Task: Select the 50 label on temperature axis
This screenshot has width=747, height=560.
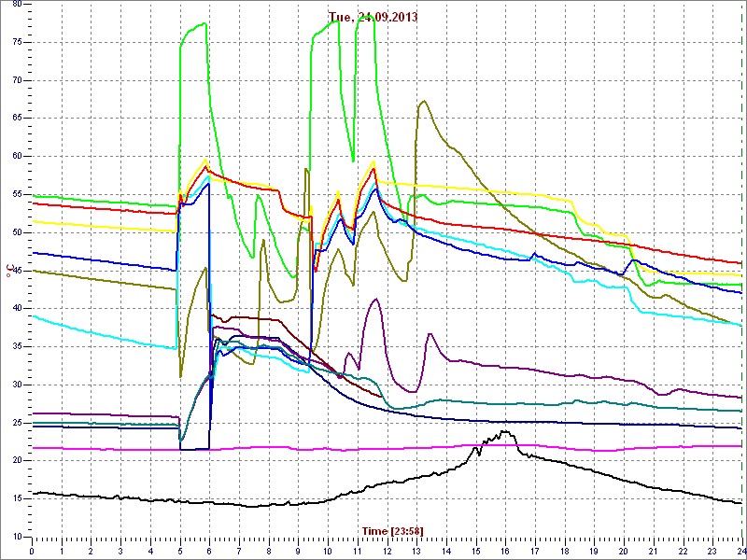Action: [16, 232]
